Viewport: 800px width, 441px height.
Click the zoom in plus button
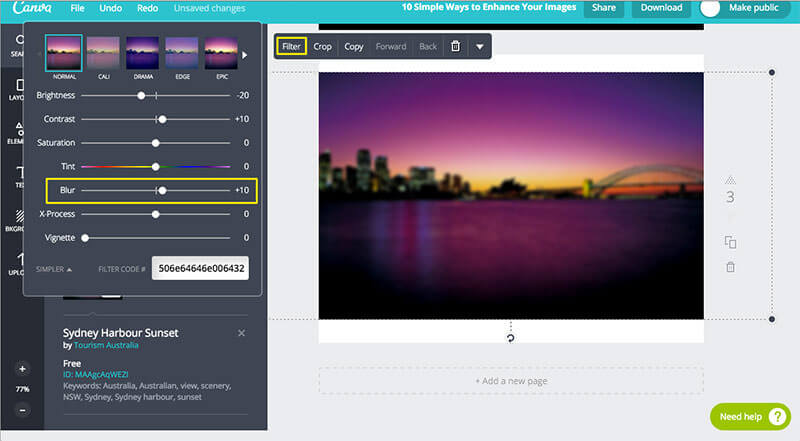click(x=22, y=368)
